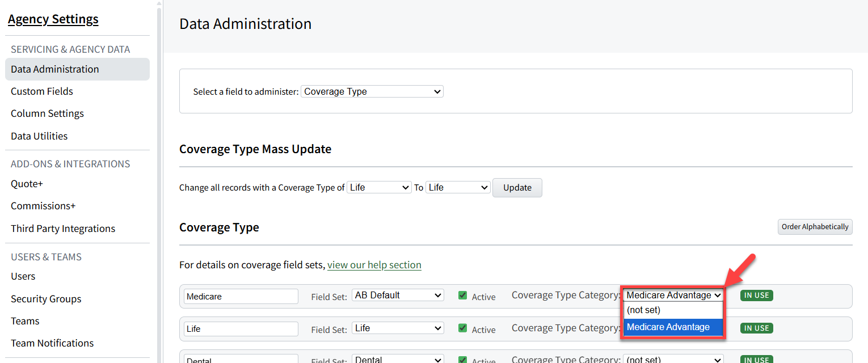Screen dimensions: 868x363
Task: Click the Order Alphabetically button
Action: (x=815, y=227)
